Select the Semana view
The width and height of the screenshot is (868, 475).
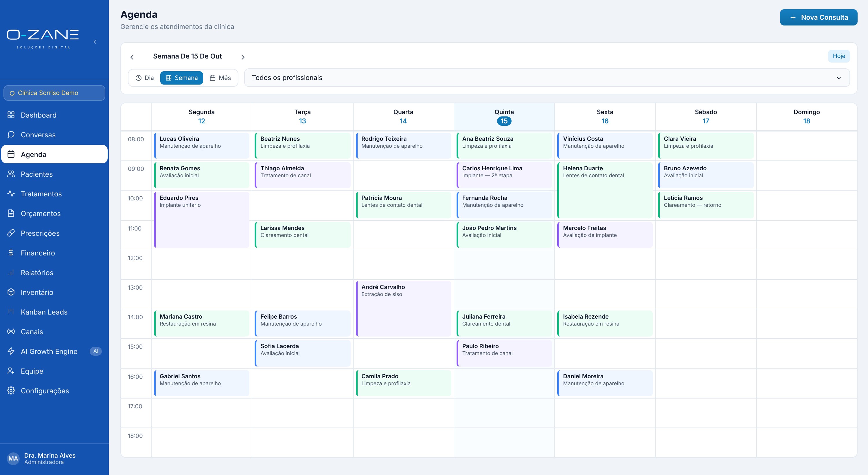182,78
